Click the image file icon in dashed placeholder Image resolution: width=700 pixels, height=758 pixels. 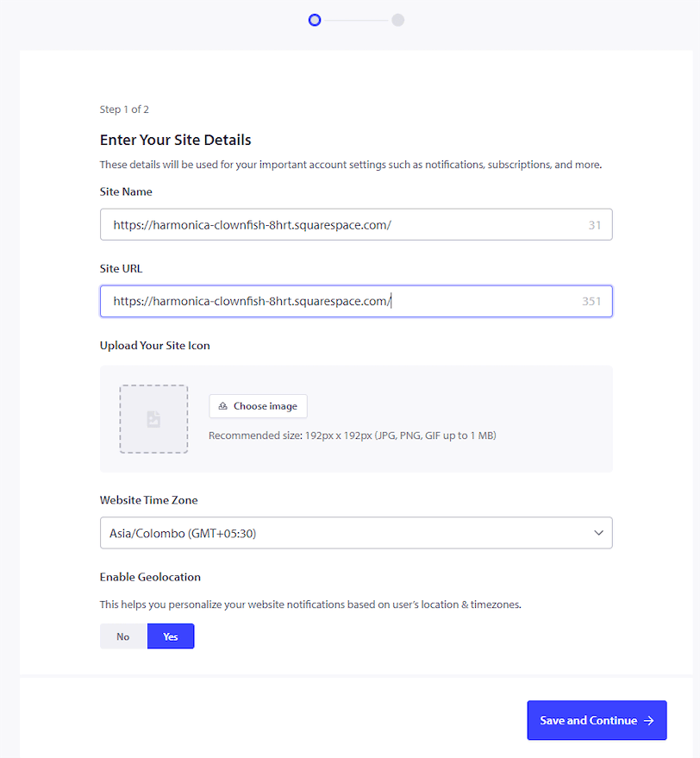tap(153, 419)
